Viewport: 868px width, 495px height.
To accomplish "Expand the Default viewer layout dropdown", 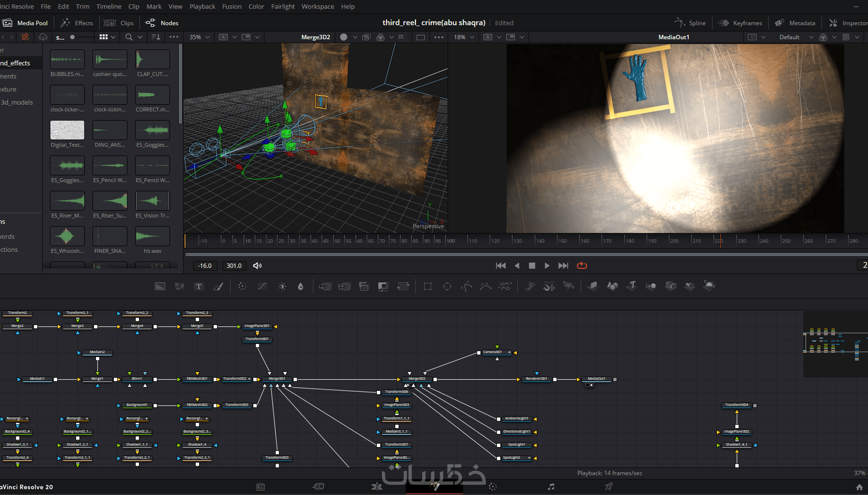I will (x=795, y=37).
